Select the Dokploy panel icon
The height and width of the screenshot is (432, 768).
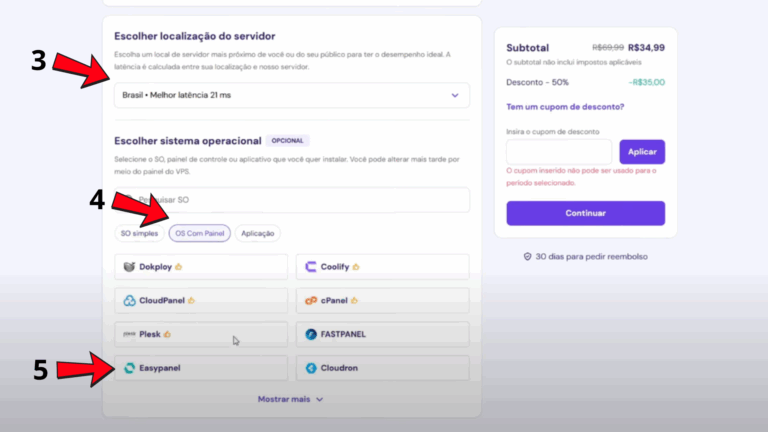pos(130,267)
